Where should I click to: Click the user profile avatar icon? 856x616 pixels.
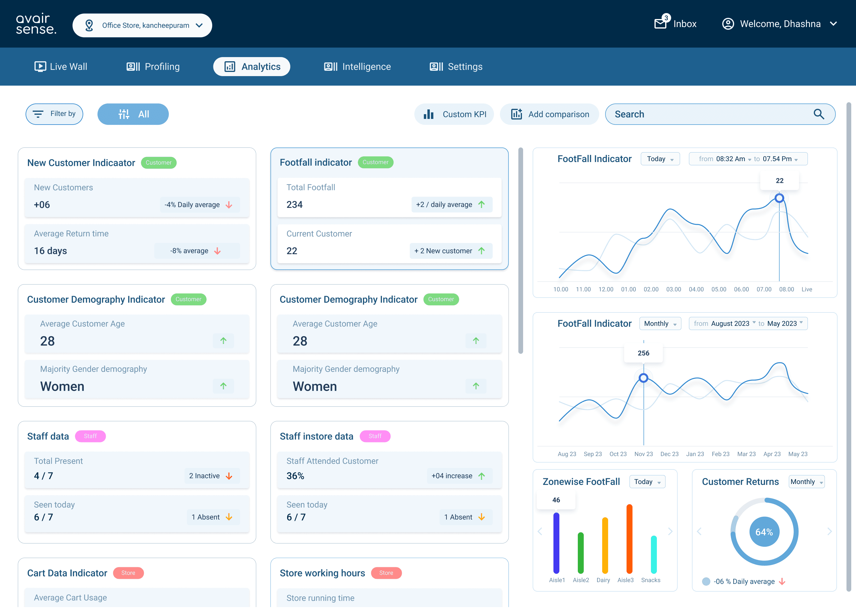click(728, 24)
